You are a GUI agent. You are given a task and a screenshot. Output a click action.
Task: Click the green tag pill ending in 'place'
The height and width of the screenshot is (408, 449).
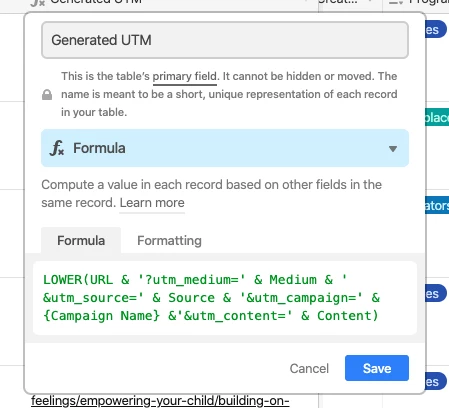pyautogui.click(x=437, y=117)
